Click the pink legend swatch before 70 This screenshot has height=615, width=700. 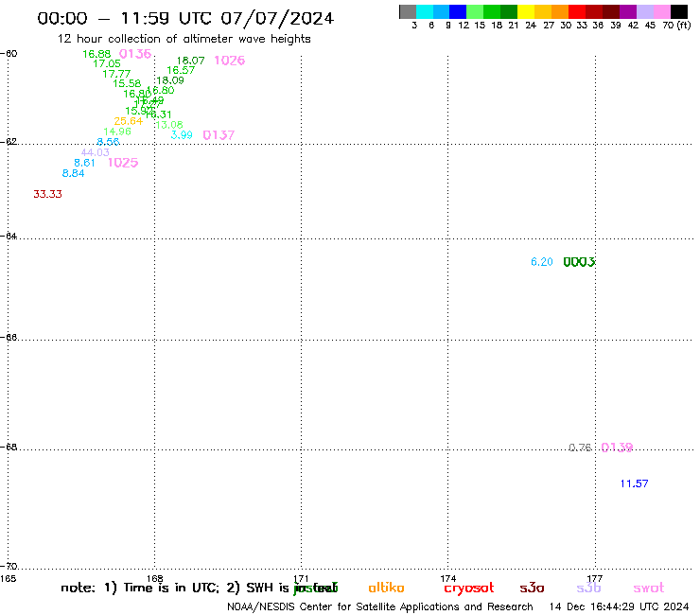point(661,11)
